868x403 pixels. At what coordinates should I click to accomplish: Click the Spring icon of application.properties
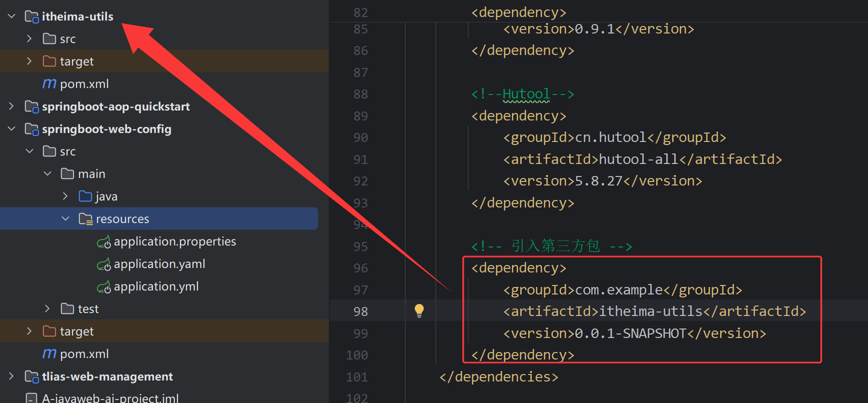click(x=104, y=242)
